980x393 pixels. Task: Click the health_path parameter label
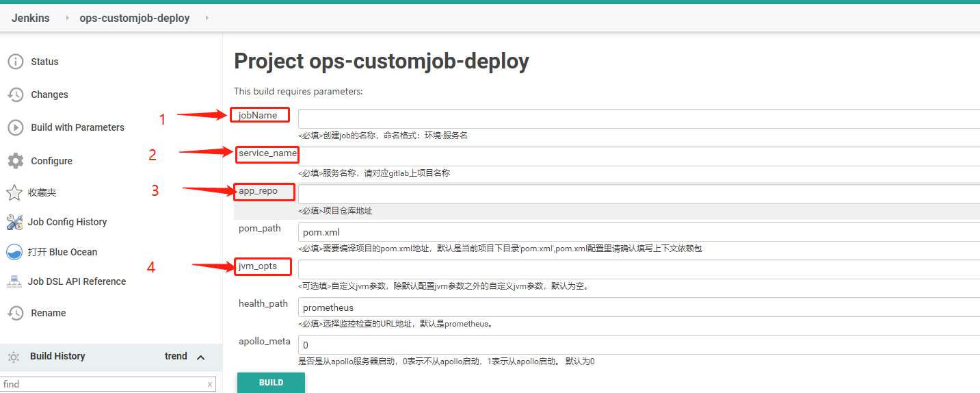click(263, 304)
